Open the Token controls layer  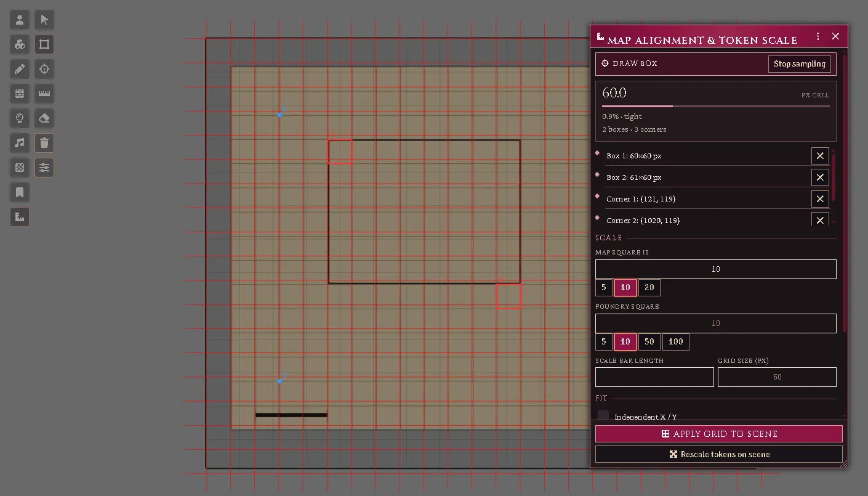[20, 20]
